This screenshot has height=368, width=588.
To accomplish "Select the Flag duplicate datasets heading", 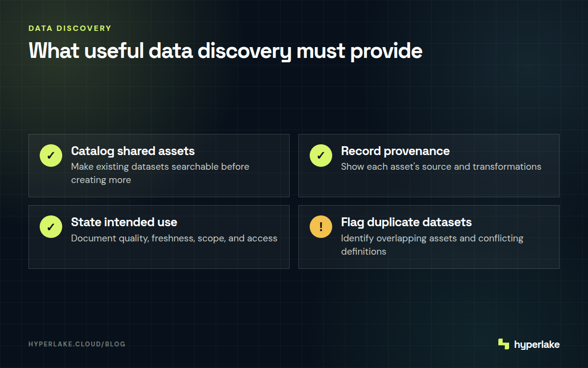I will [x=406, y=222].
